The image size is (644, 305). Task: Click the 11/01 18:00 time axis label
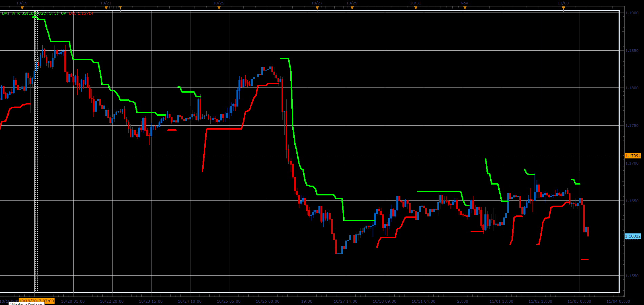tap(501, 301)
